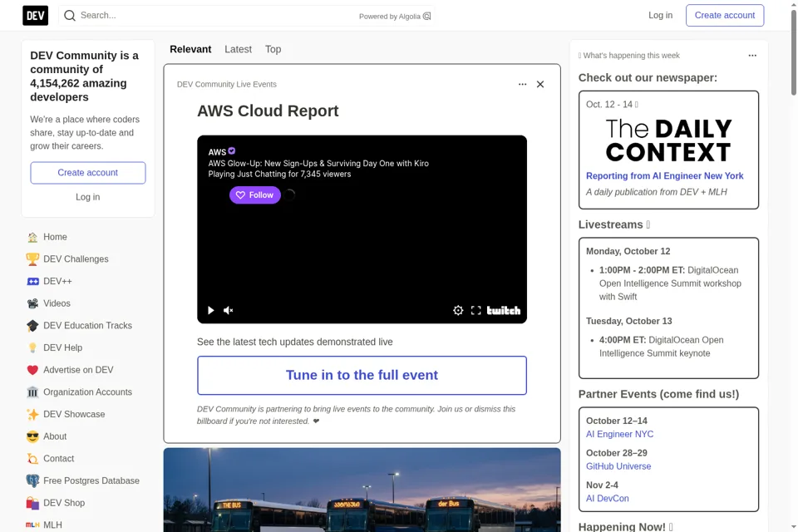
Task: Click 'Monday, October 12' heading
Action: 628,252
